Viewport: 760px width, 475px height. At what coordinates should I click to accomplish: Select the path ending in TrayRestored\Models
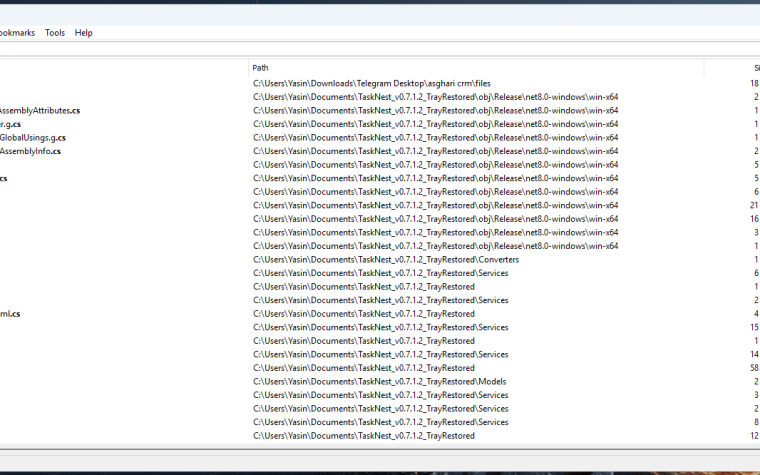(380, 382)
